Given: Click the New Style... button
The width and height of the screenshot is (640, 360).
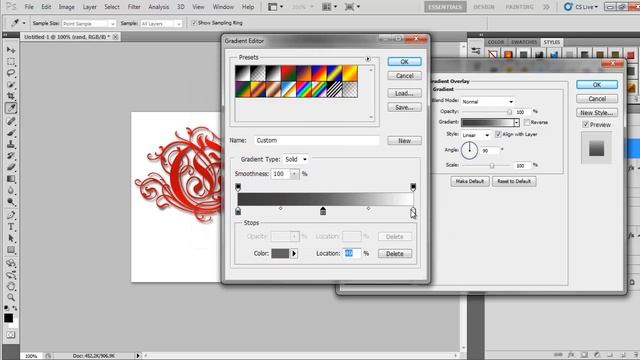Looking at the screenshot, I should 597,113.
